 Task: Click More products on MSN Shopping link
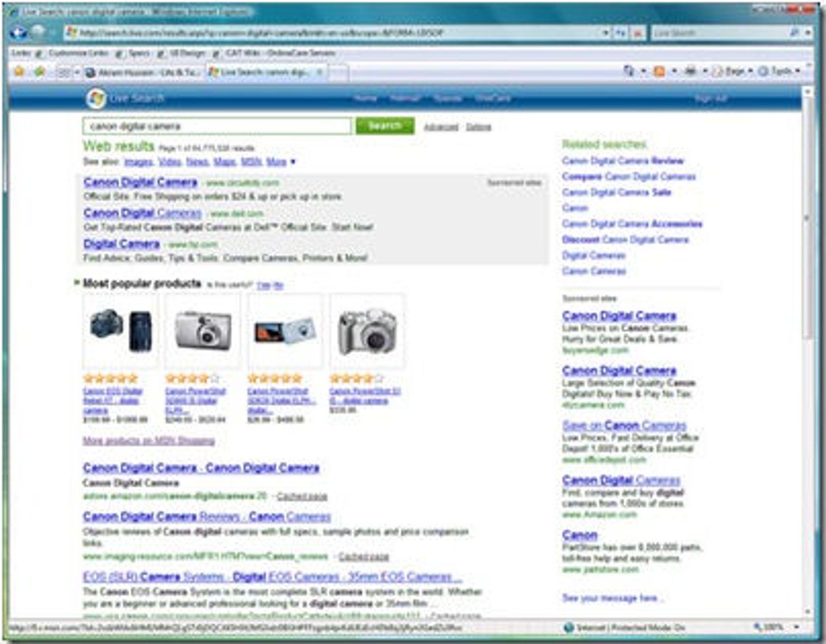coord(149,441)
